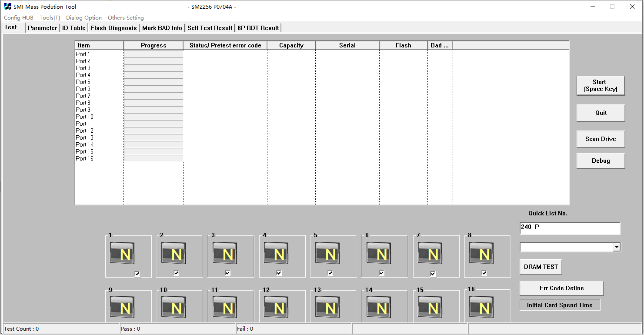This screenshot has height=335, width=644.
Task: Click the port 8 drive status icon
Action: pyautogui.click(x=481, y=253)
